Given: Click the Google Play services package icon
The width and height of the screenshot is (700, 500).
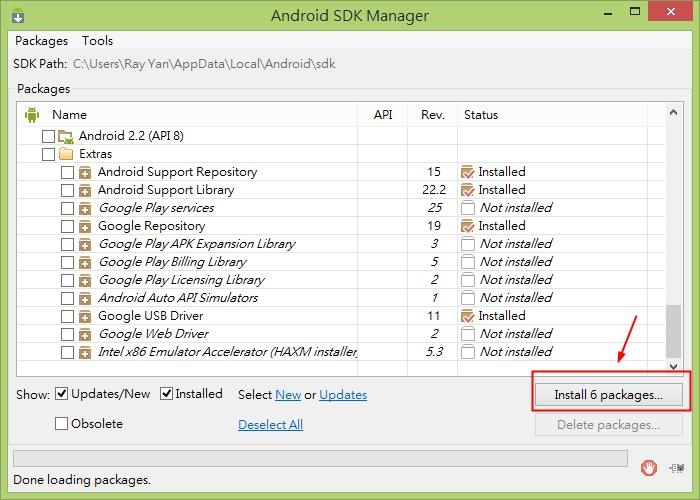Looking at the screenshot, I should click(85, 208).
